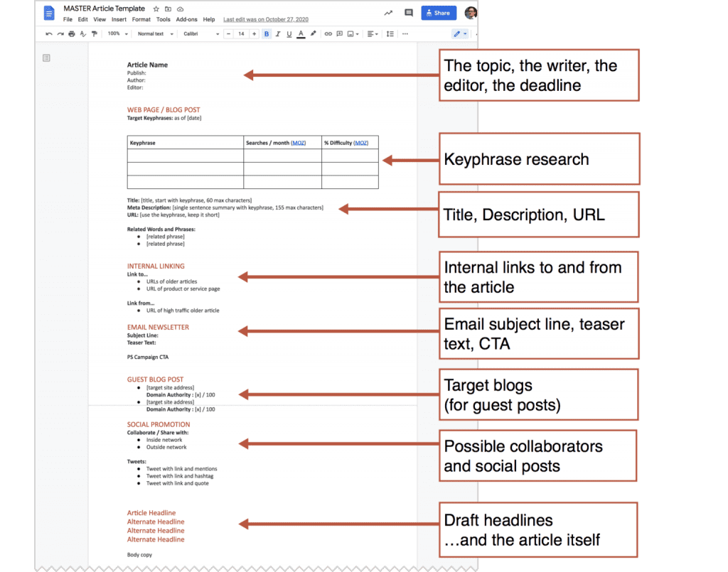The image size is (728, 572).
Task: Decrease font size with minus button
Action: point(228,34)
